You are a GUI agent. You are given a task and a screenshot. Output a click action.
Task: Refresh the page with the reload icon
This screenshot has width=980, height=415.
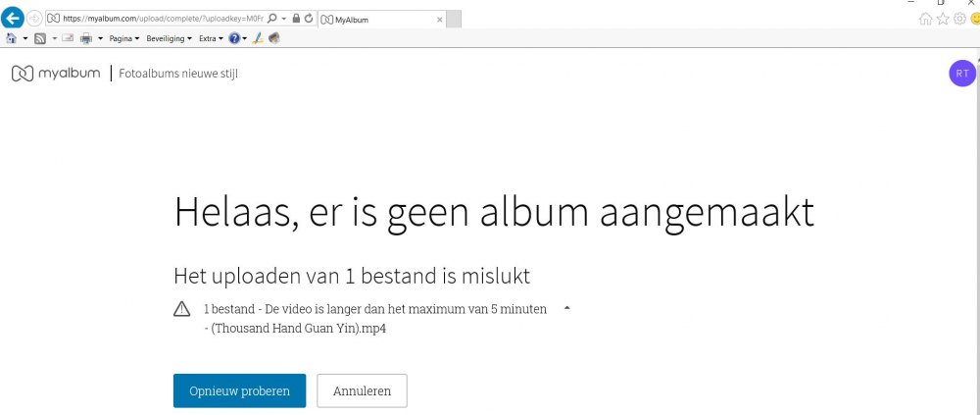tap(310, 19)
